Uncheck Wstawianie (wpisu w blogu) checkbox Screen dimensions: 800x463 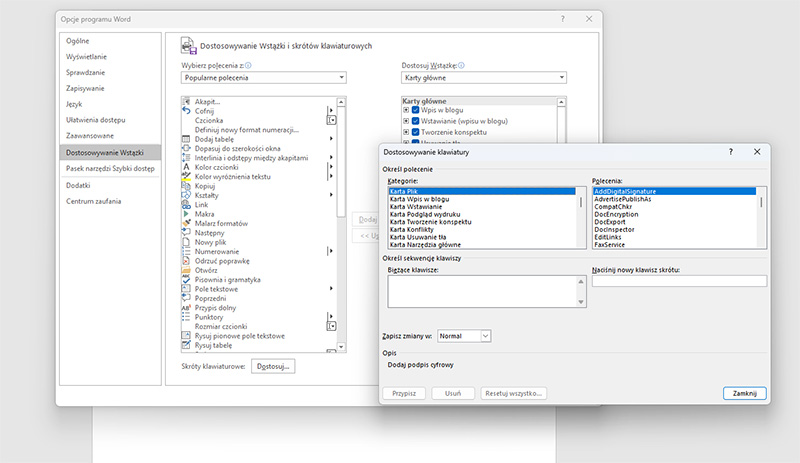tap(415, 121)
